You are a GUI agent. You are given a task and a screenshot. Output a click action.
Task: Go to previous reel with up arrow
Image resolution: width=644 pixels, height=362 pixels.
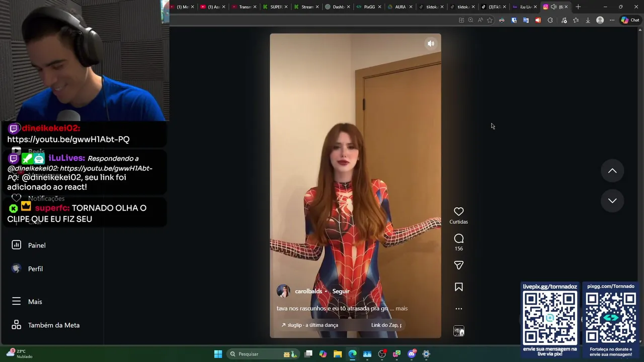point(612,171)
